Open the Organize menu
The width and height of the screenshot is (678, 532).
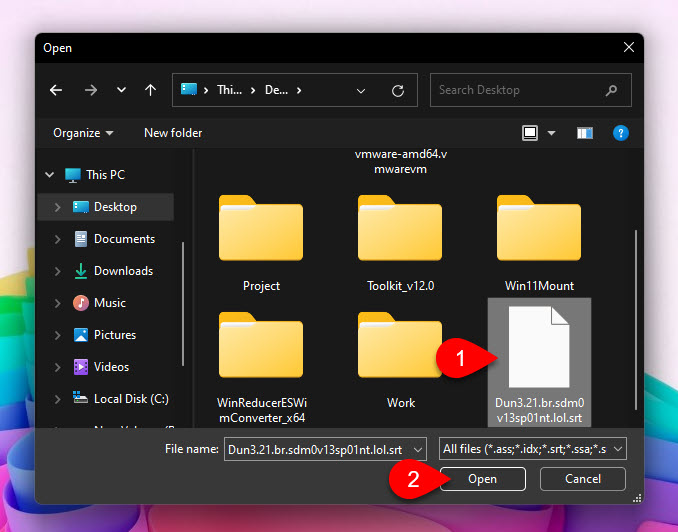tap(83, 133)
